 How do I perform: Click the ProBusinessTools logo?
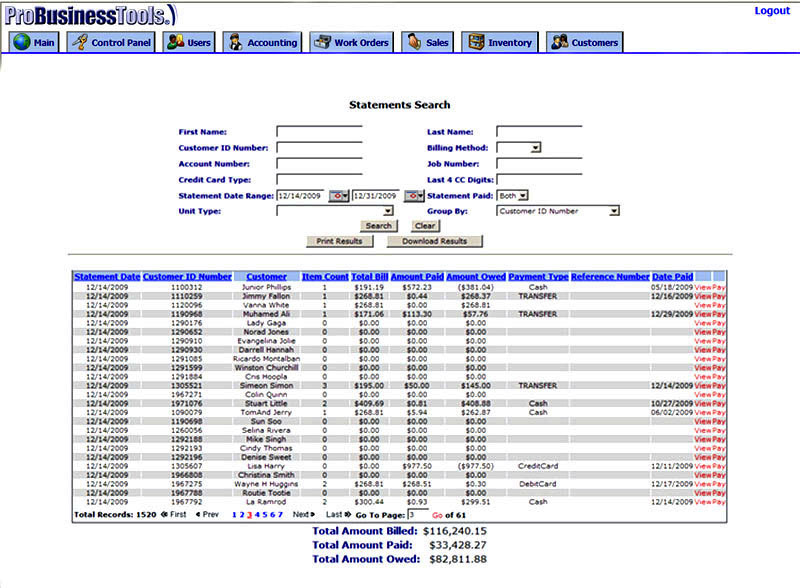[x=91, y=15]
